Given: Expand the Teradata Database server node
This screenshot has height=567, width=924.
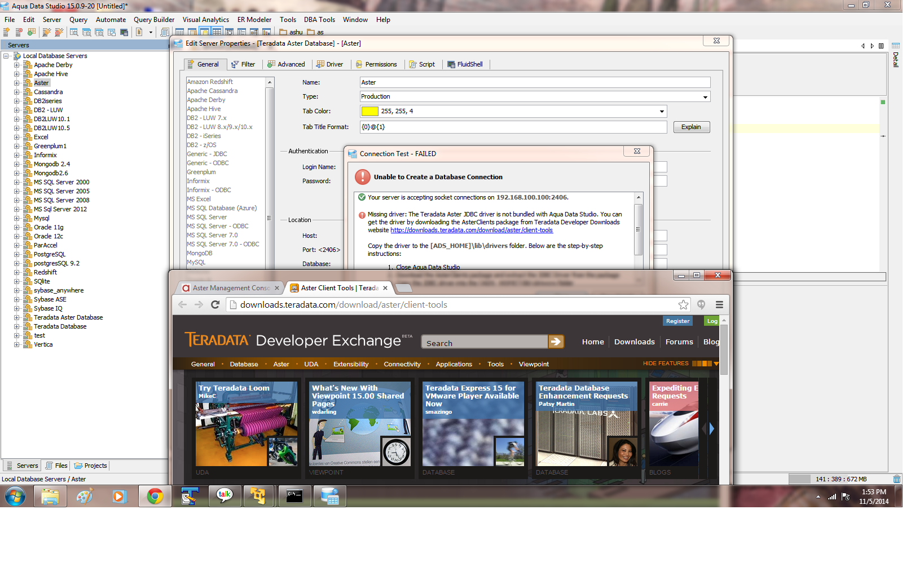Looking at the screenshot, I should [16, 326].
